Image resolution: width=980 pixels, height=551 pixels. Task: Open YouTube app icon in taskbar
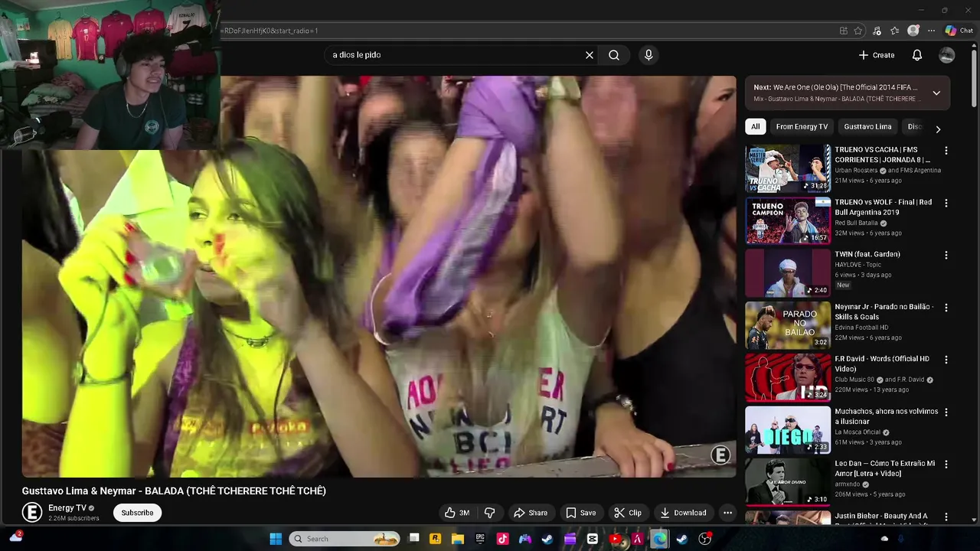tap(615, 539)
